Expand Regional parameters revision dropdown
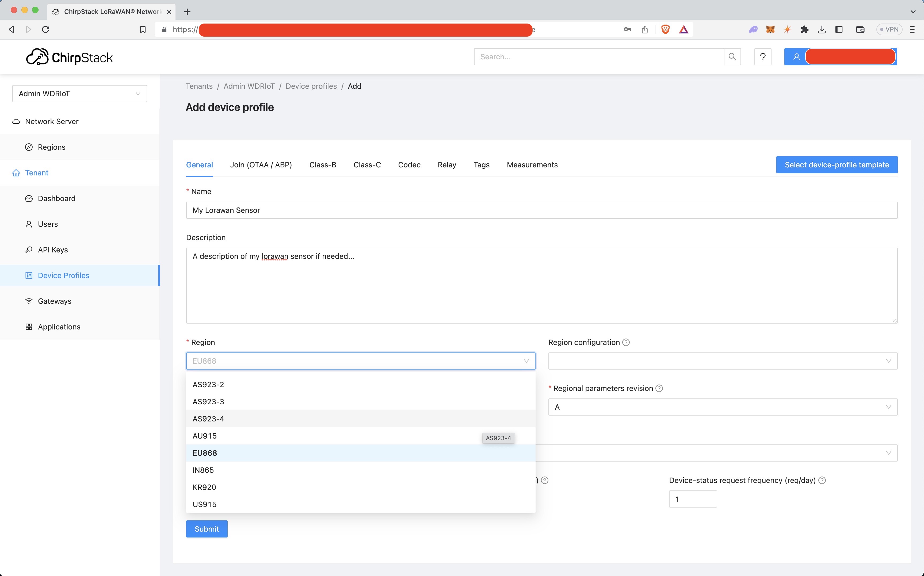924x576 pixels. click(723, 407)
